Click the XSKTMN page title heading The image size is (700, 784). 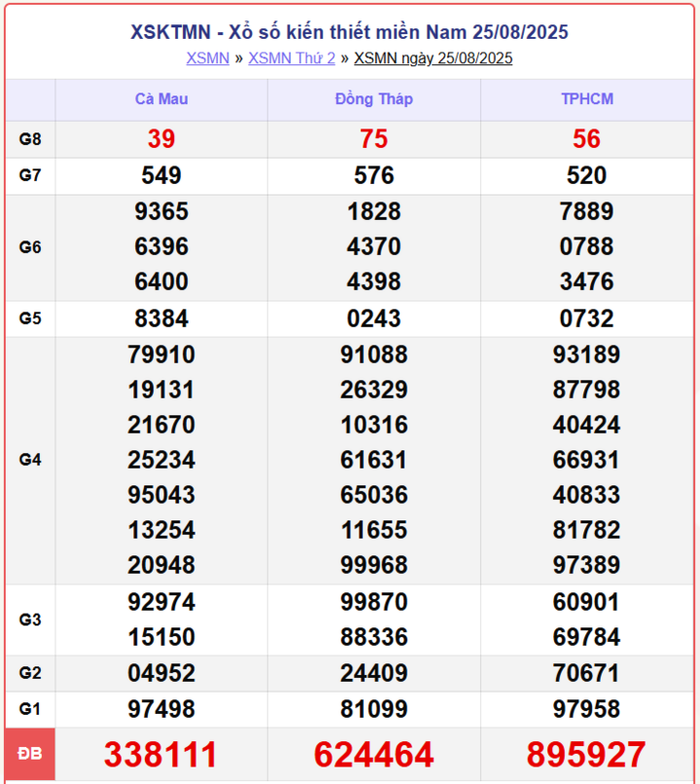(x=349, y=32)
